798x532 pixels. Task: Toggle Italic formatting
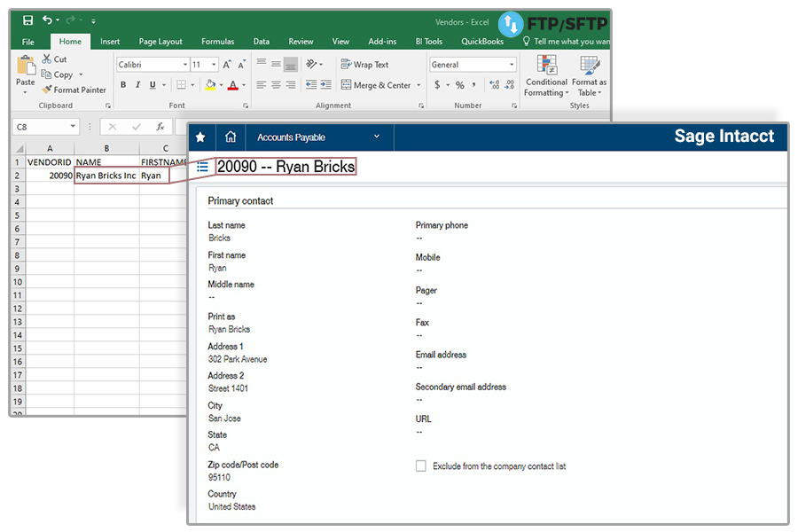(x=137, y=85)
